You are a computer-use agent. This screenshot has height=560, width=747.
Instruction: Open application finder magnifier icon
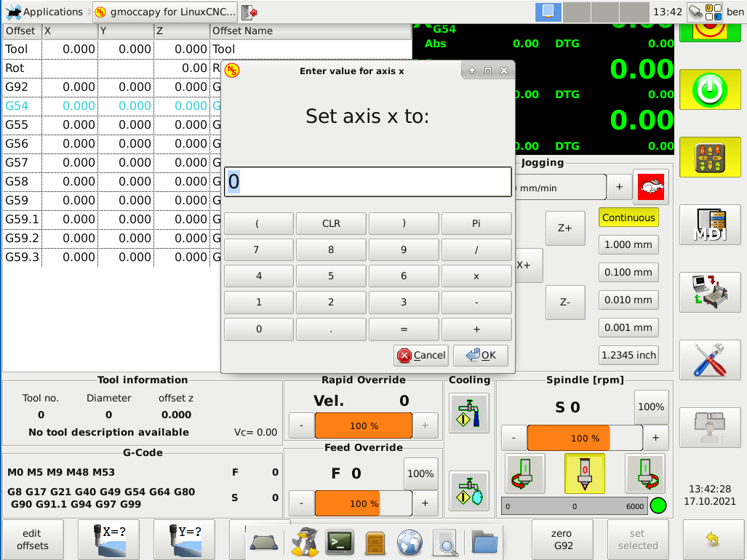tap(446, 543)
